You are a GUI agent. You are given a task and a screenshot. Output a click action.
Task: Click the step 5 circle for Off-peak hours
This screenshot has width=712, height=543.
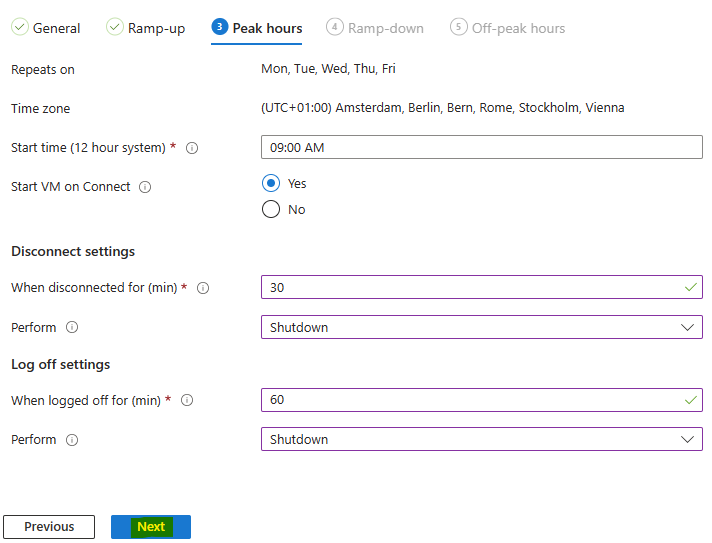click(x=459, y=27)
